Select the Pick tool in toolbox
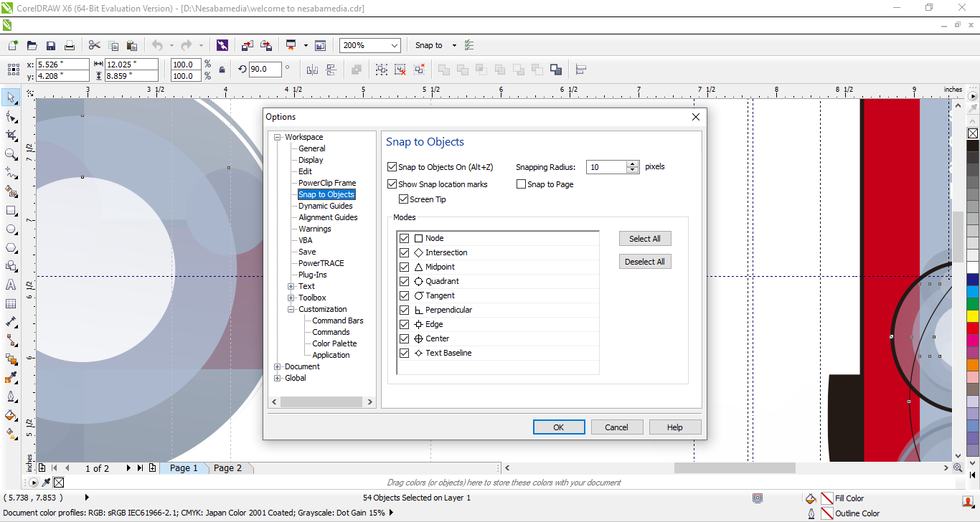Image resolution: width=980 pixels, height=522 pixels. pos(11,98)
